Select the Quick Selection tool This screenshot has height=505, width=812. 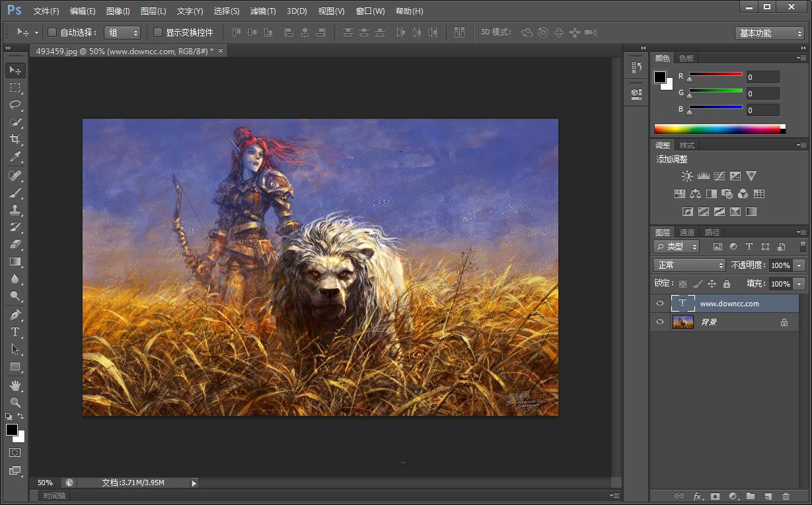15,122
